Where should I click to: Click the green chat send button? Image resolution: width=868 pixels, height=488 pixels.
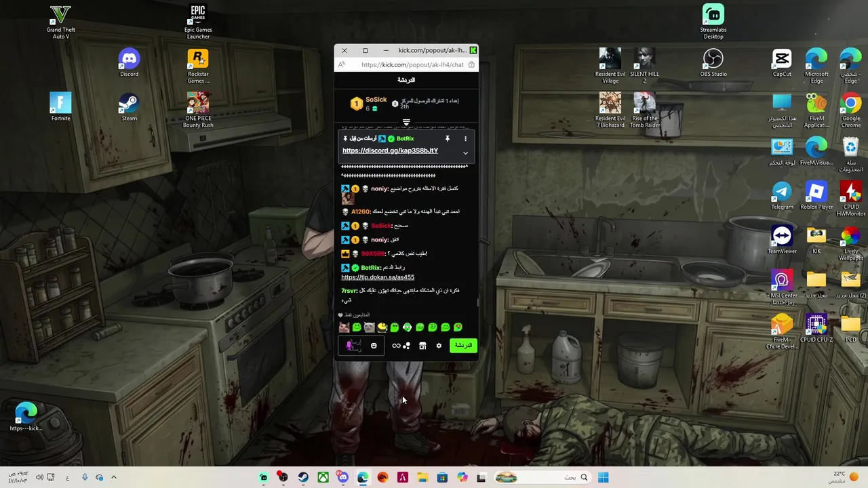(463, 346)
